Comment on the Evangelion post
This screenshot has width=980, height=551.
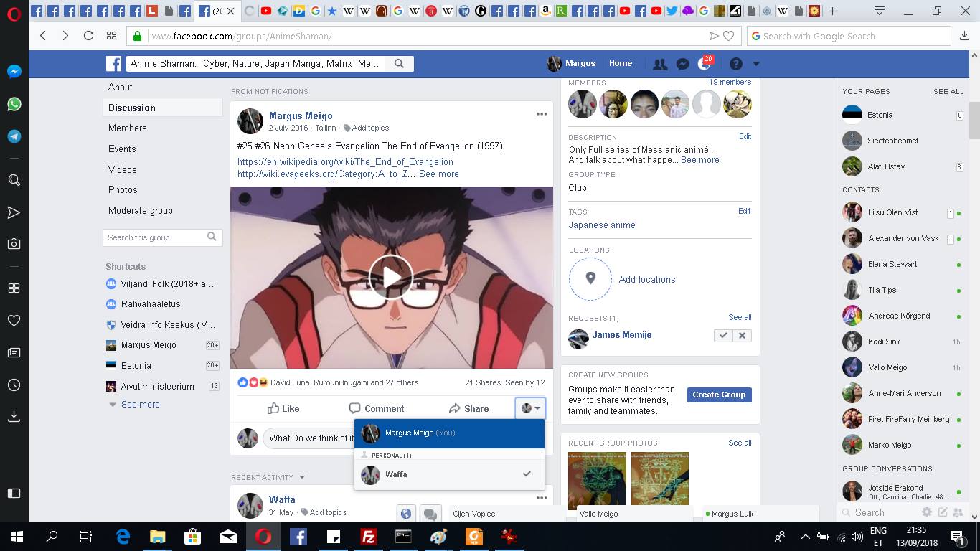click(x=377, y=408)
